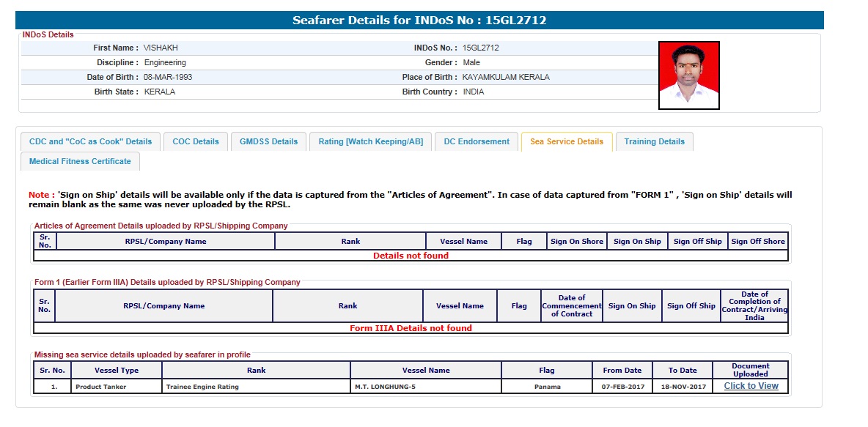Switch to the COC Details tab
Image resolution: width=868 pixels, height=427 pixels.
pos(196,142)
